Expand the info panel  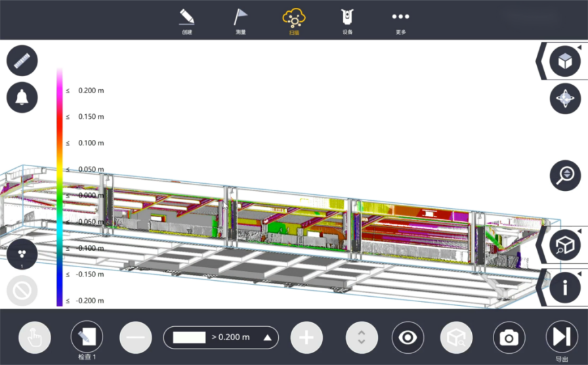pyautogui.click(x=564, y=287)
